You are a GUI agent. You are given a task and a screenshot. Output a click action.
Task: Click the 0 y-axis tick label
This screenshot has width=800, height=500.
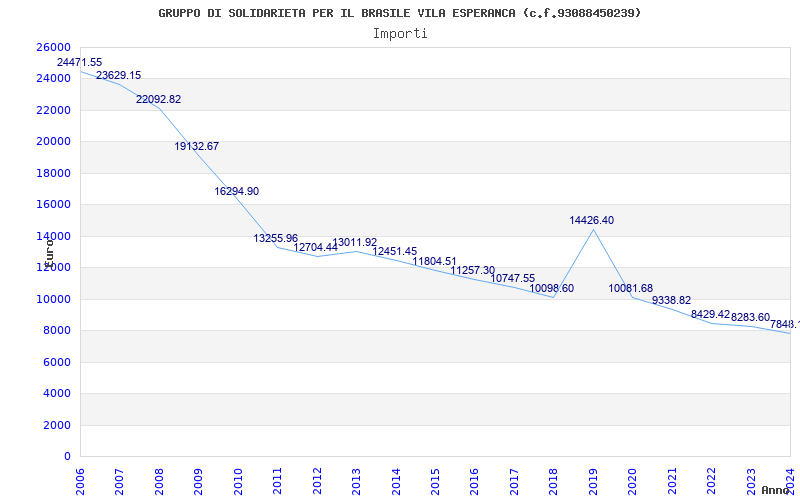click(x=67, y=457)
